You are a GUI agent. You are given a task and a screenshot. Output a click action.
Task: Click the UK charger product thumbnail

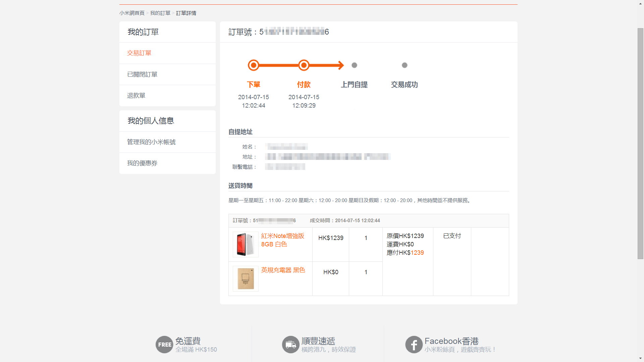[x=246, y=279]
